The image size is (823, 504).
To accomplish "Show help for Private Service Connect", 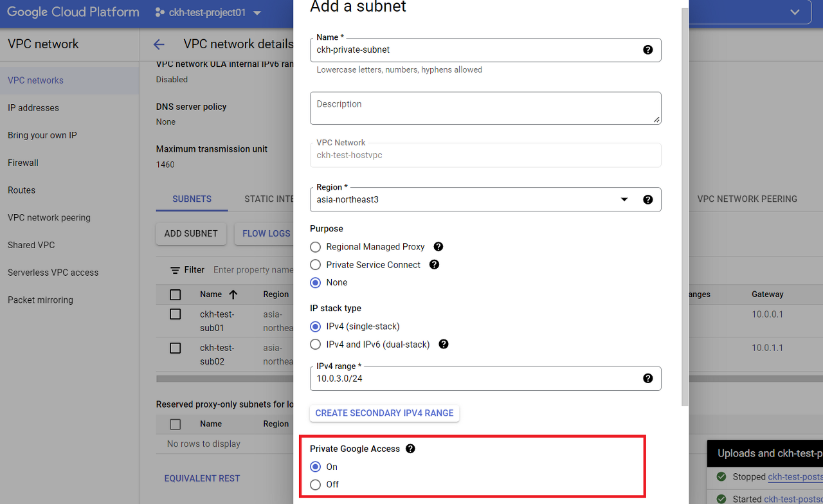I will coord(434,264).
